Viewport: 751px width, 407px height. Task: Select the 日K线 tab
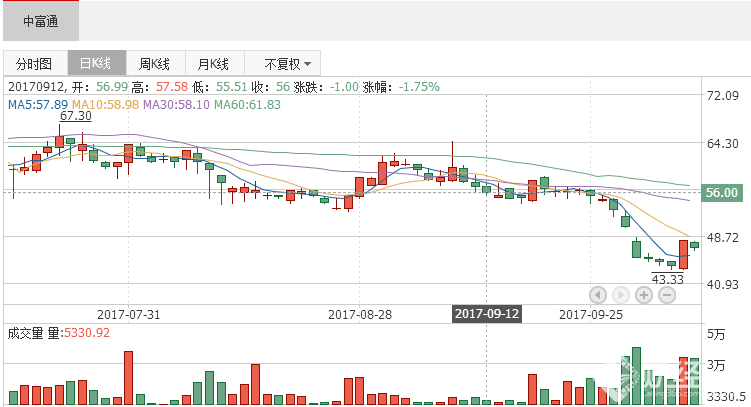coord(97,63)
